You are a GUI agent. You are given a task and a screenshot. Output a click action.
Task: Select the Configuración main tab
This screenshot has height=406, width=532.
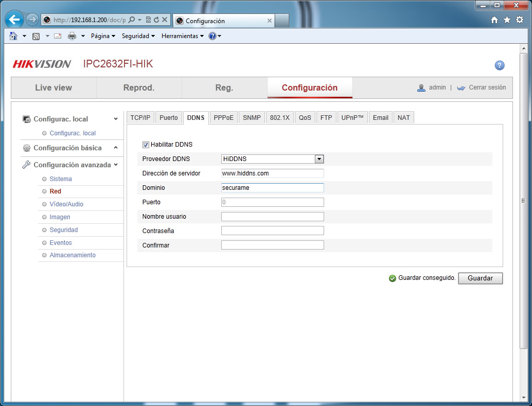pos(309,87)
